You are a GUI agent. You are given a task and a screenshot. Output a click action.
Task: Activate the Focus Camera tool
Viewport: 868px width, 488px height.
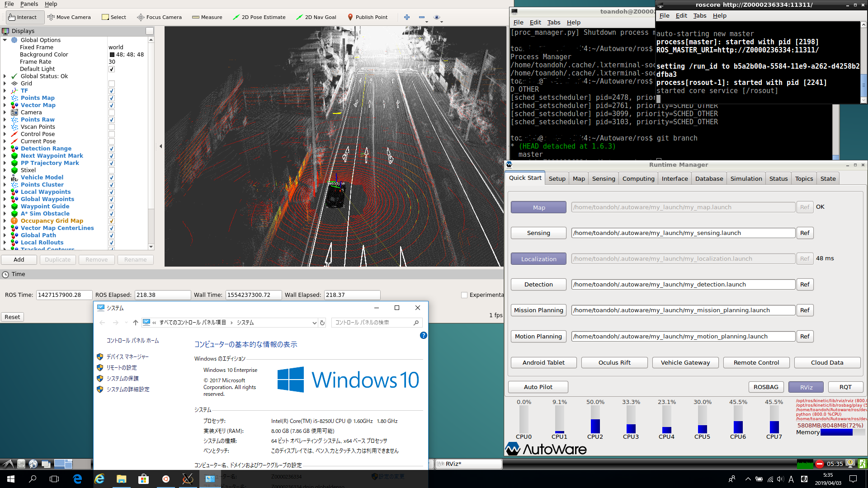coord(159,17)
